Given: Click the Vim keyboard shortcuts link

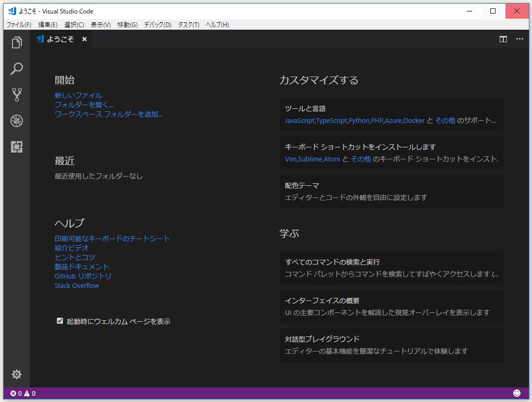Looking at the screenshot, I should click(290, 159).
